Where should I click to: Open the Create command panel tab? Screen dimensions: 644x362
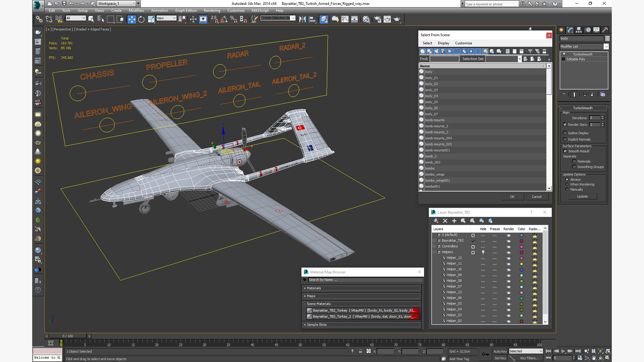[561, 30]
